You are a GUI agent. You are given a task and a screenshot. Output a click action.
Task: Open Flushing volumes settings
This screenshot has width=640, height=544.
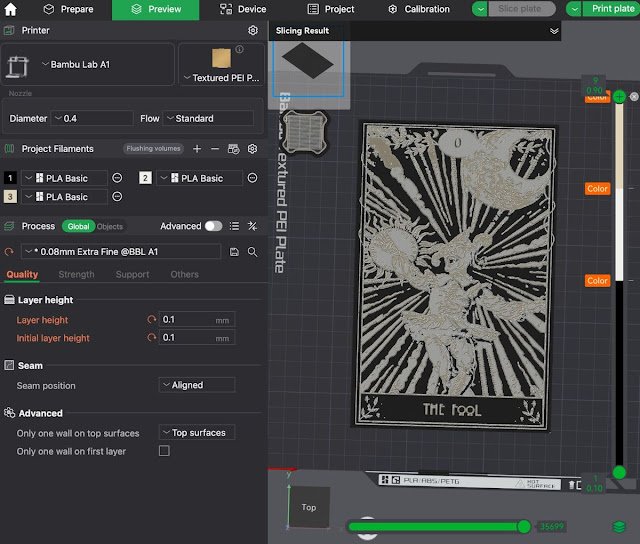click(x=151, y=149)
